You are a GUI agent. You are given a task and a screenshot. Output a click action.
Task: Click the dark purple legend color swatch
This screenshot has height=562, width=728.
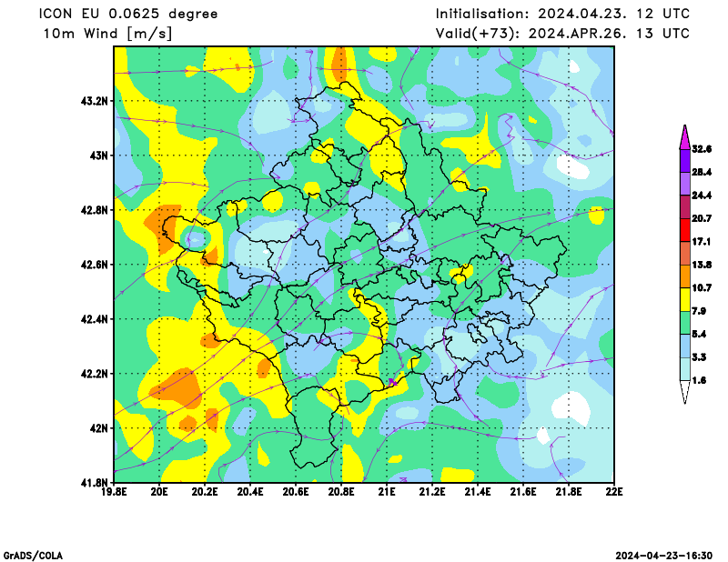tap(685, 161)
